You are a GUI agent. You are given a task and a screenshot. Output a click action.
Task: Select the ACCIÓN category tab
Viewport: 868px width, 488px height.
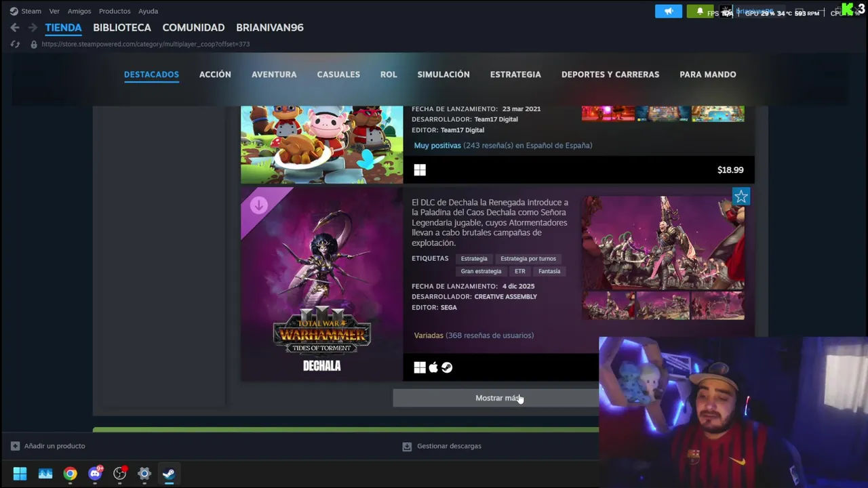(x=215, y=75)
